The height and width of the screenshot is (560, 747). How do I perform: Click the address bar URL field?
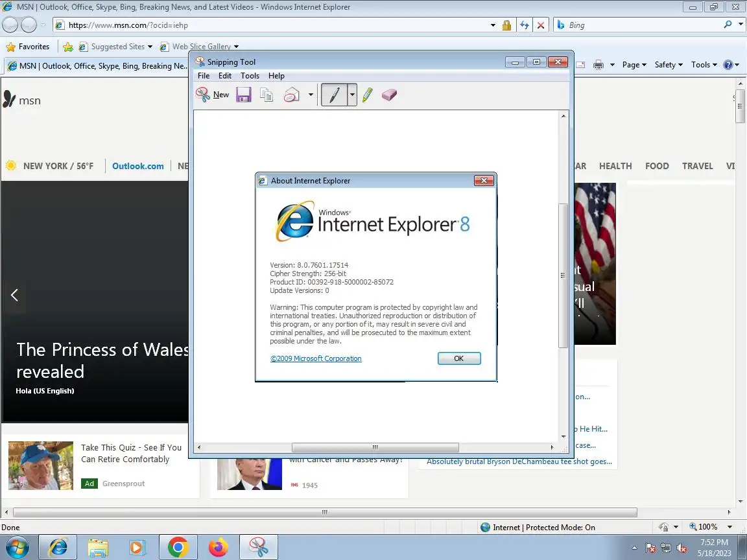(x=276, y=25)
